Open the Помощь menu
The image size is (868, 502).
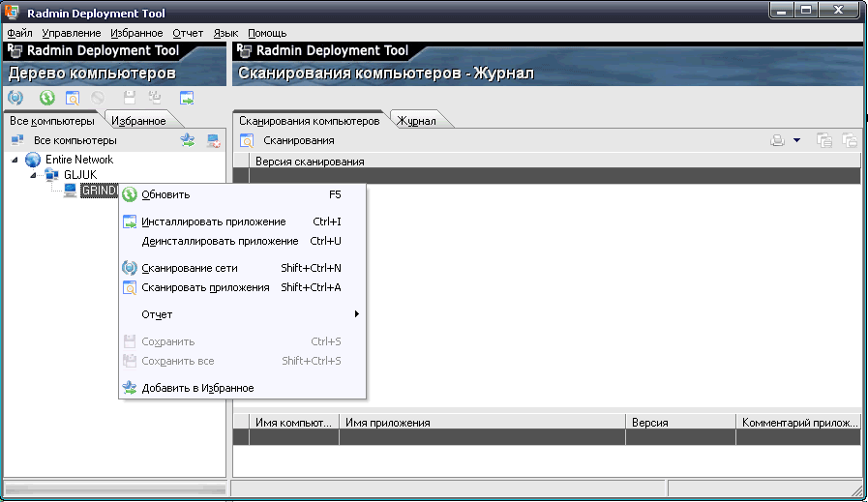267,33
